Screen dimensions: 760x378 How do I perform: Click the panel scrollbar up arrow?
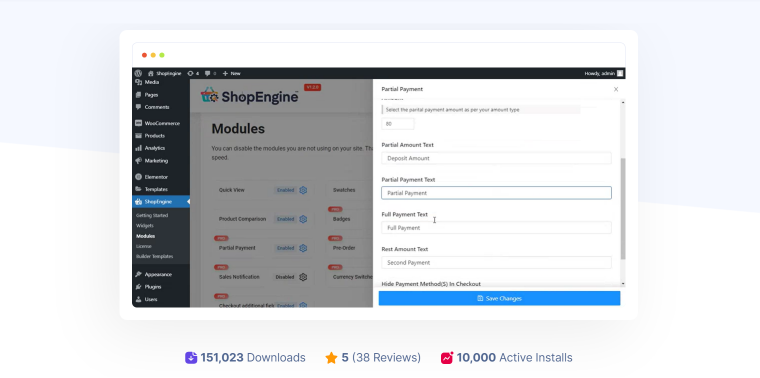(623, 102)
